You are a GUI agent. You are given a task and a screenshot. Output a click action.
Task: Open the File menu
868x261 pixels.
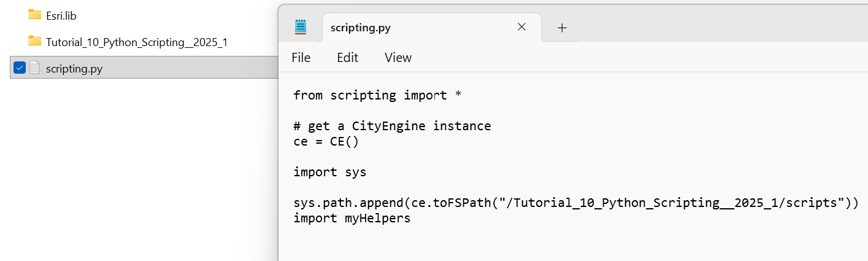301,57
